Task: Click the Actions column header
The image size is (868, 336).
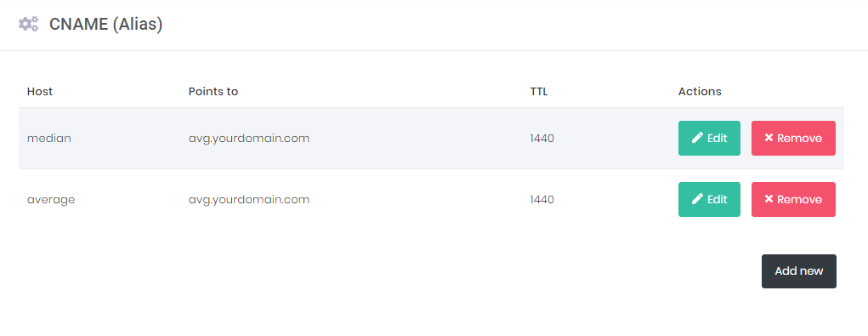Action: (x=700, y=91)
